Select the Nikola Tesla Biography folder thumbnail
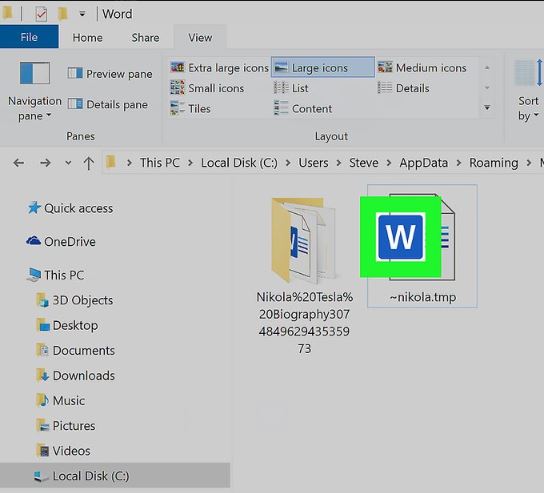 tap(303, 241)
